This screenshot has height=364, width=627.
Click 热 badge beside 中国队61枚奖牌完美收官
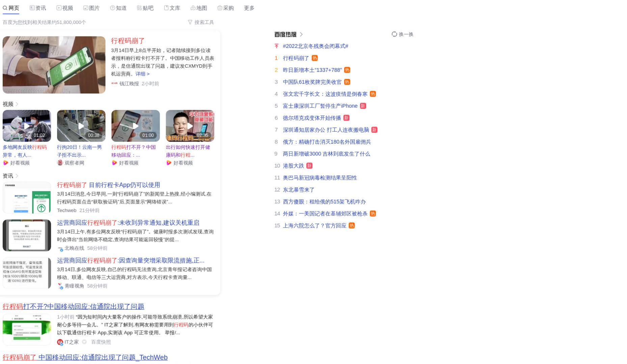click(x=347, y=82)
